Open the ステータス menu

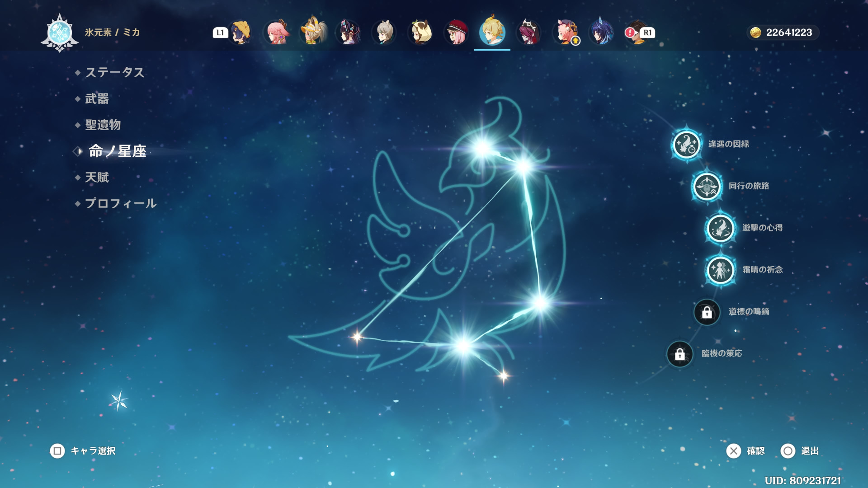coord(114,72)
